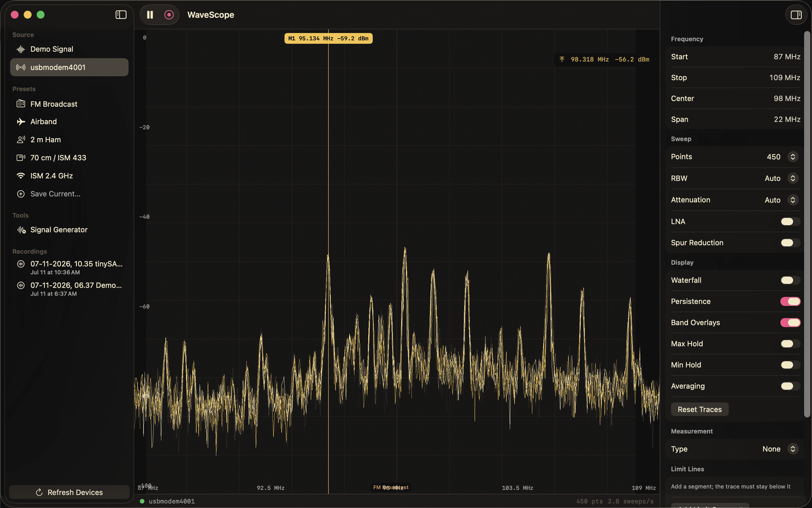Toggle the right inspector panel icon
This screenshot has height=508, width=812.
(796, 15)
